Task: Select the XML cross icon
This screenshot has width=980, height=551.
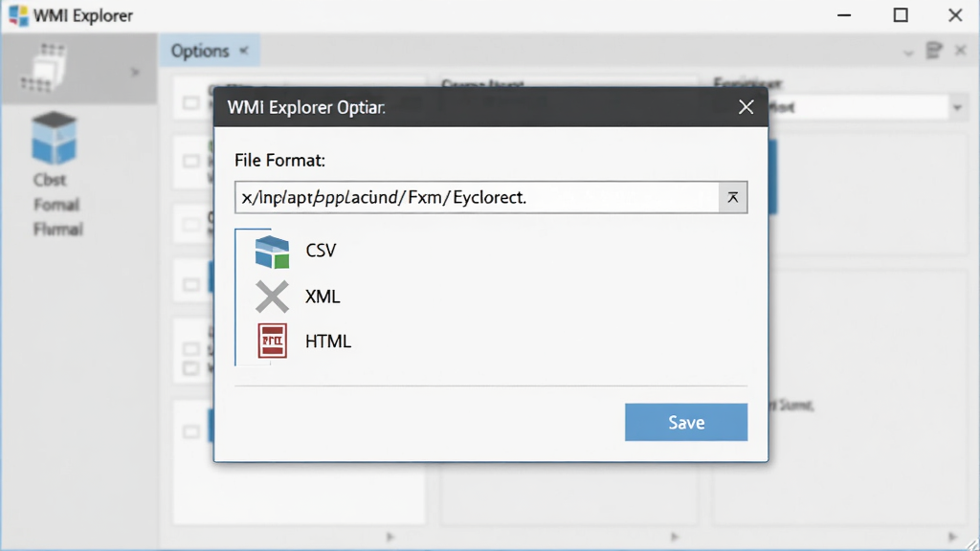Action: coord(272,297)
